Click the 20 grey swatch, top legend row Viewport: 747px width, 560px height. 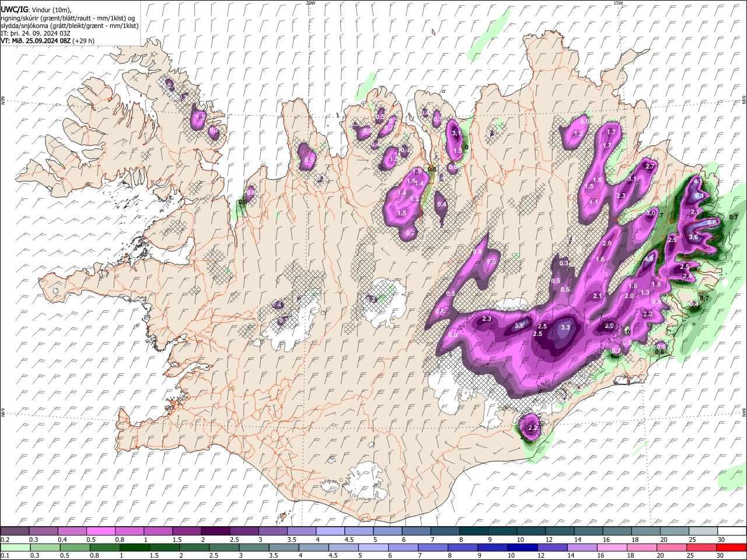(675, 531)
